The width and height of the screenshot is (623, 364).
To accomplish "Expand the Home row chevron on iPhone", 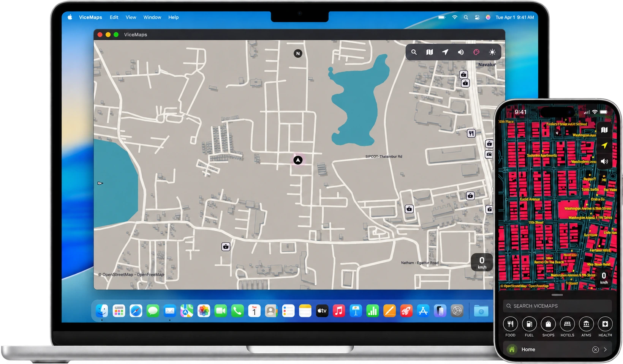I will click(x=606, y=350).
